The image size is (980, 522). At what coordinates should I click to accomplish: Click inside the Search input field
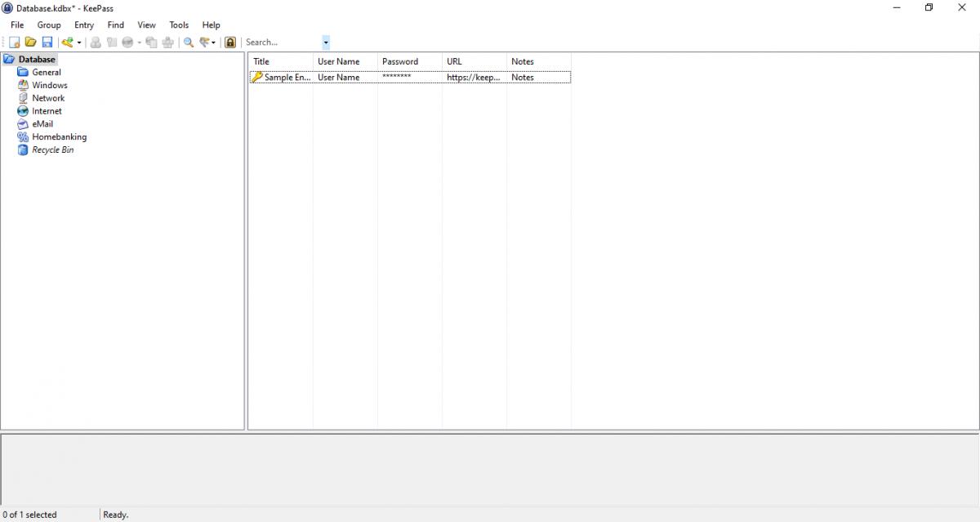click(x=283, y=42)
